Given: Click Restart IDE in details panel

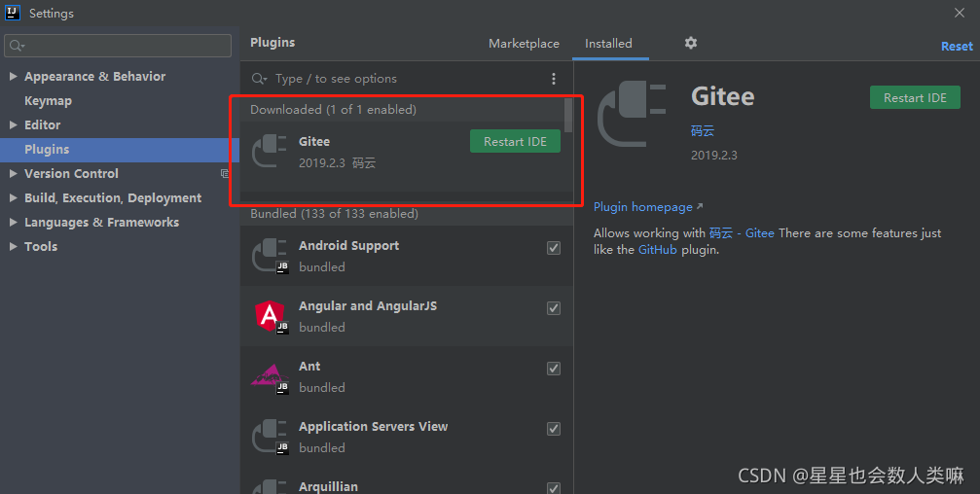Looking at the screenshot, I should pyautogui.click(x=915, y=97).
